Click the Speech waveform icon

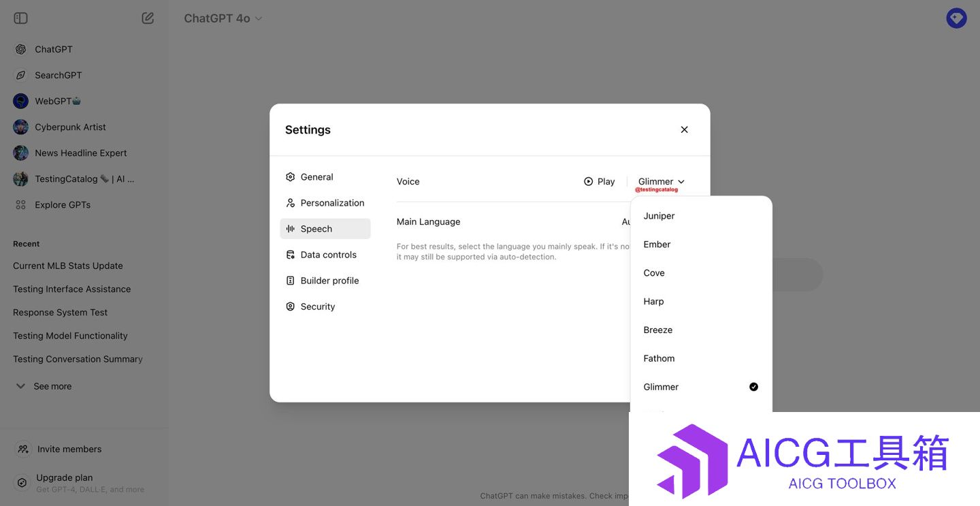pos(291,229)
